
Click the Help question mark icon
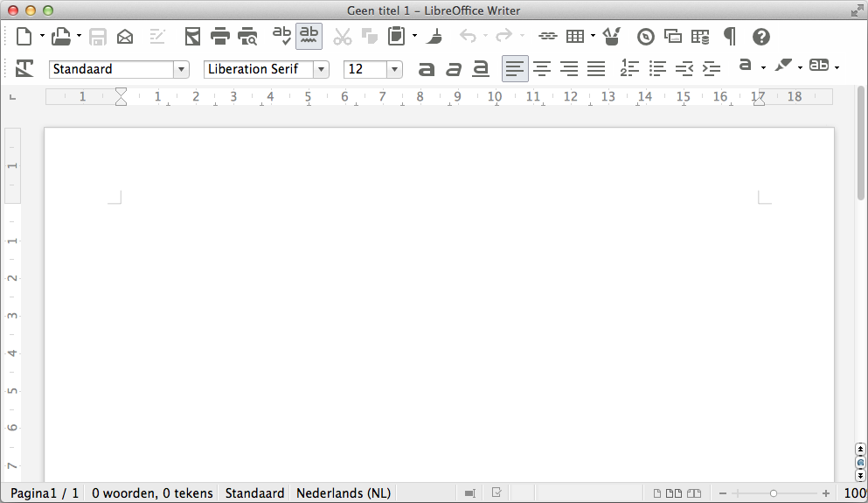pos(761,36)
